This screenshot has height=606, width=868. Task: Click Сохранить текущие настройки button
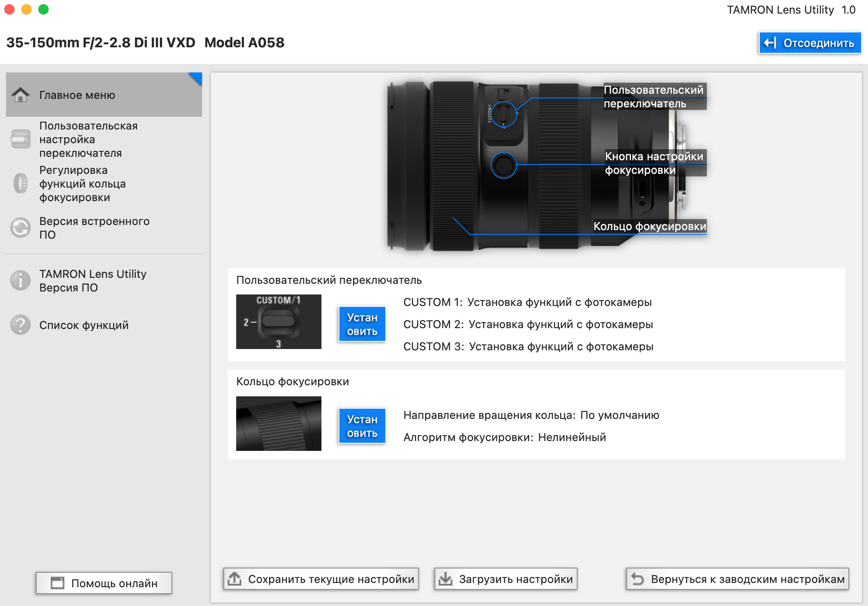click(x=321, y=579)
